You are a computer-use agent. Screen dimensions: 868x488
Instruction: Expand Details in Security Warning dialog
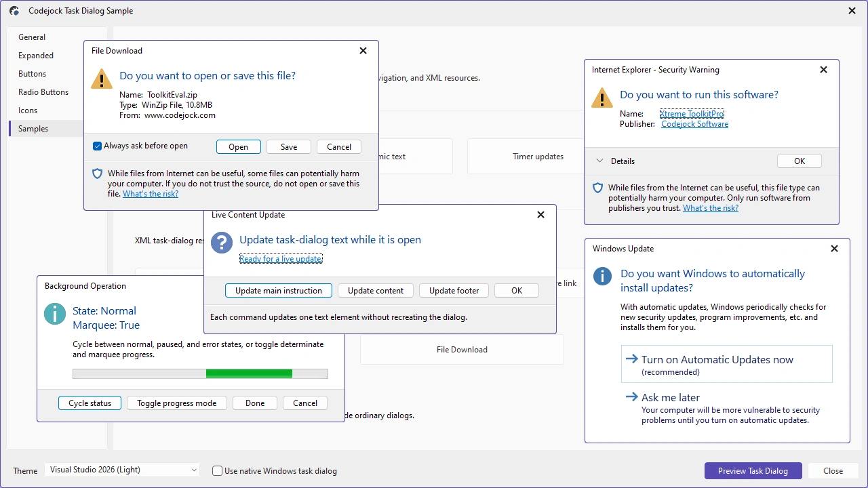[616, 161]
